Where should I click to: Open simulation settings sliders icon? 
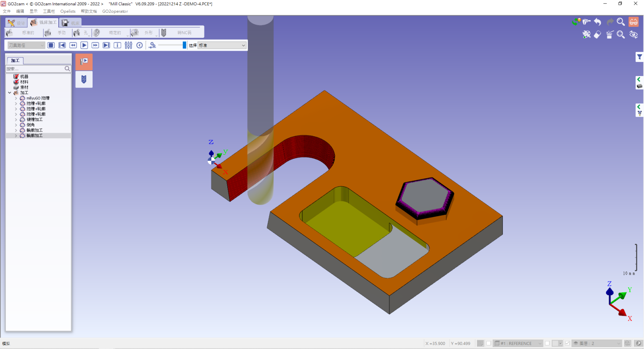click(128, 45)
